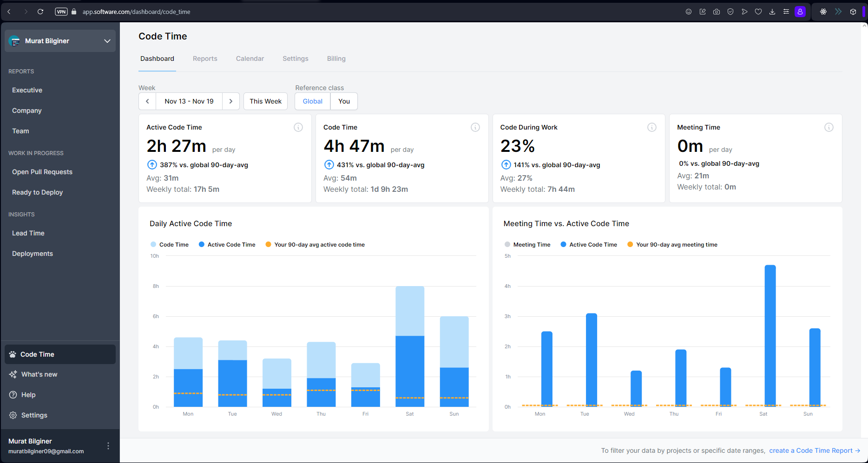This screenshot has height=463, width=868.
Task: Open info tooltip on Code During Work card
Action: [652, 127]
